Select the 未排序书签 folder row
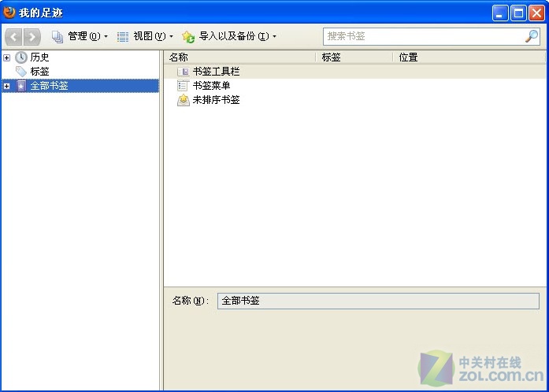Image resolution: width=549 pixels, height=392 pixels. click(354, 100)
